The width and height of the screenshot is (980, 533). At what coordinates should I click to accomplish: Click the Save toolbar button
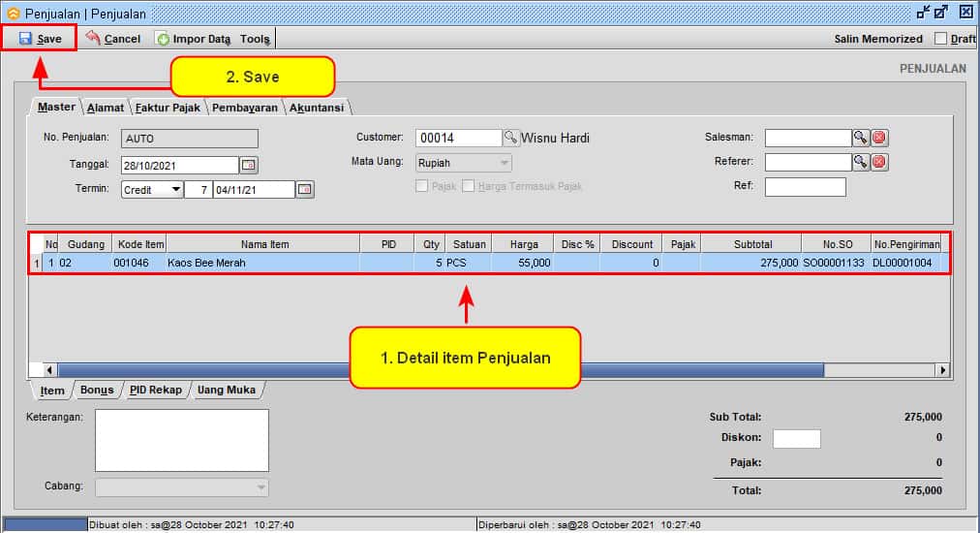click(40, 39)
